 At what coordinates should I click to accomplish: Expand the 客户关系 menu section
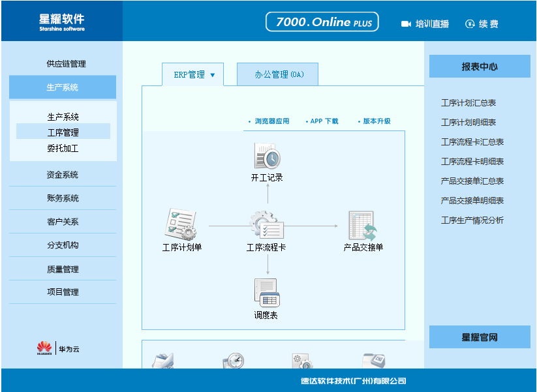[x=63, y=222]
